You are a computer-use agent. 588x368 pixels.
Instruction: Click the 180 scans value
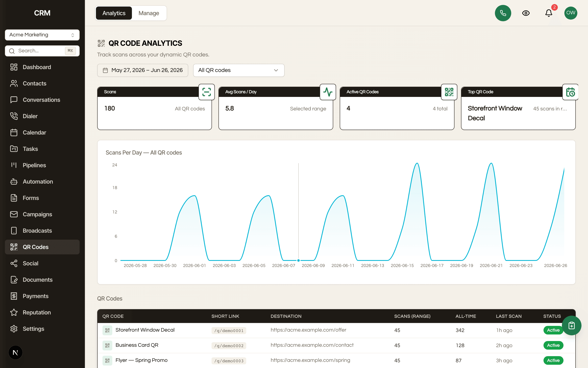(x=110, y=108)
